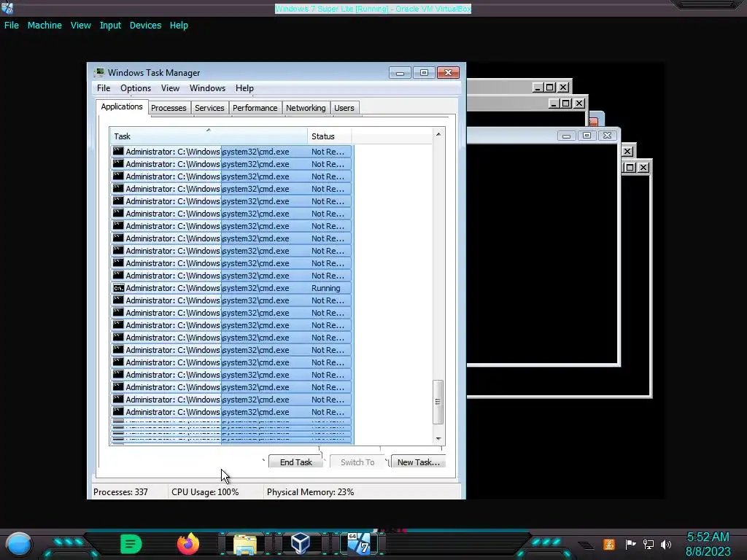This screenshot has height=560, width=747.
Task: Click the orange Java tray icon
Action: click(608, 544)
